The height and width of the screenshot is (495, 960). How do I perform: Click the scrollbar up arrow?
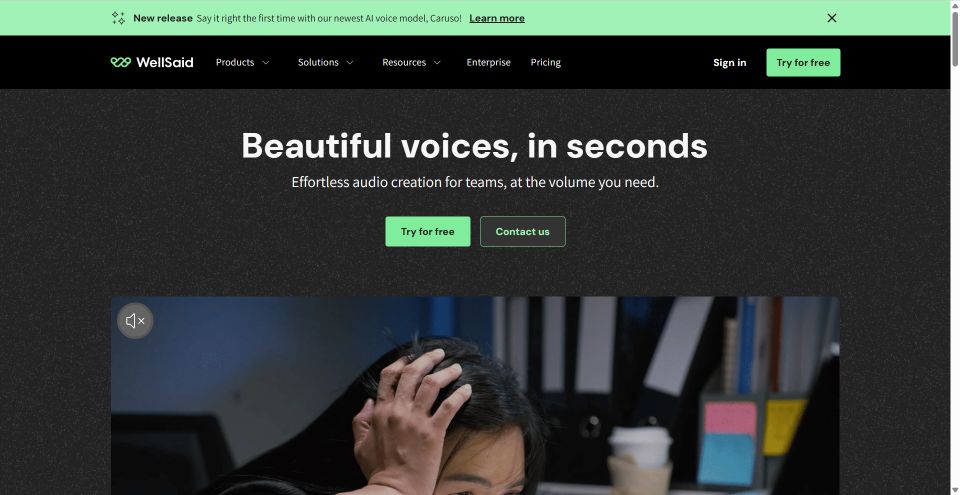[955, 4]
